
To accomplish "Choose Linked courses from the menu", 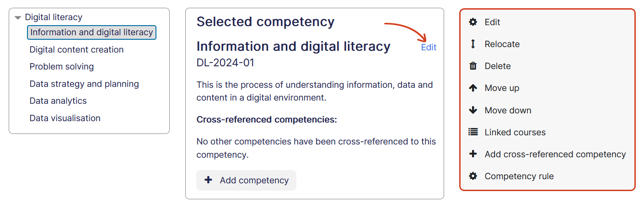I will coord(515,132).
